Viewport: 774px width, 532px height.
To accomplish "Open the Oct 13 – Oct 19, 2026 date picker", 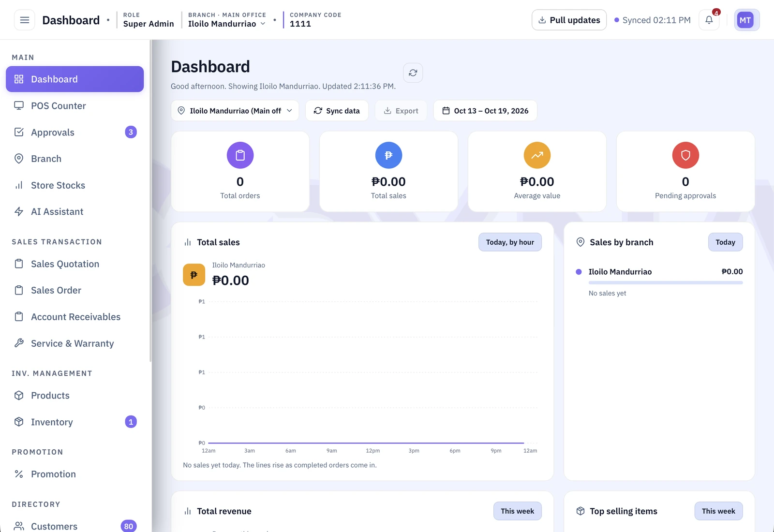I will (485, 111).
